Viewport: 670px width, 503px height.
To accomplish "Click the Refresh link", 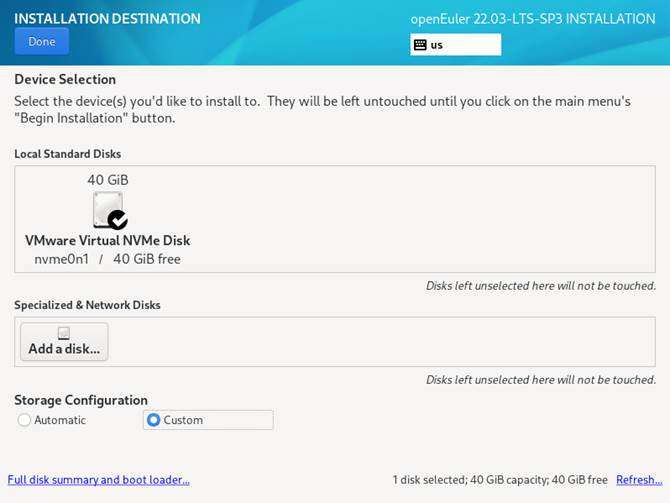I will point(638,480).
